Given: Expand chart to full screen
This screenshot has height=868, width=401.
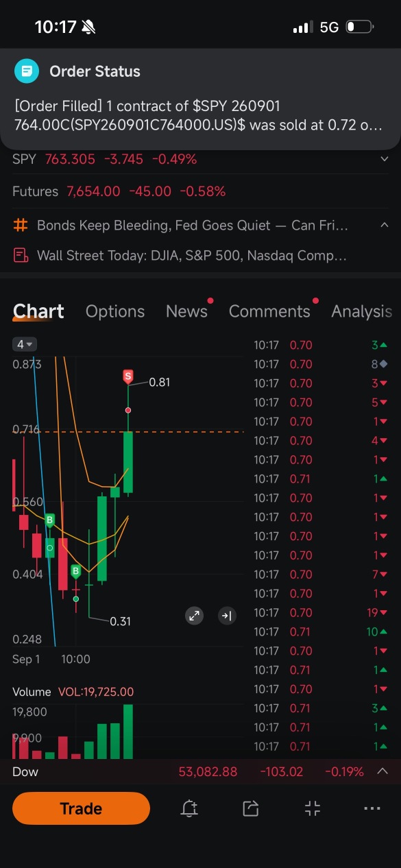Looking at the screenshot, I should [195, 616].
